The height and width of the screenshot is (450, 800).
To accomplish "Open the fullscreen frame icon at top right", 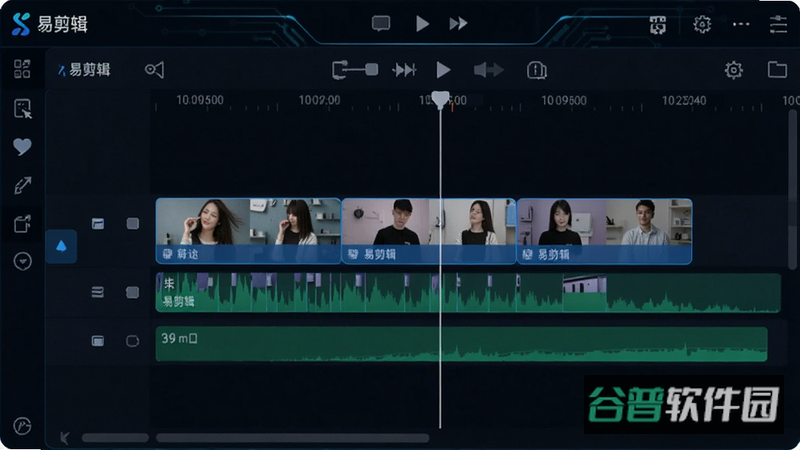I will coord(658,24).
